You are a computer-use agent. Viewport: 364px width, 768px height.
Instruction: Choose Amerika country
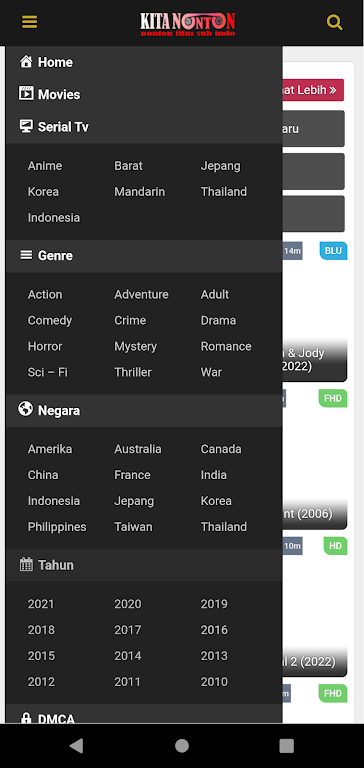pos(50,449)
